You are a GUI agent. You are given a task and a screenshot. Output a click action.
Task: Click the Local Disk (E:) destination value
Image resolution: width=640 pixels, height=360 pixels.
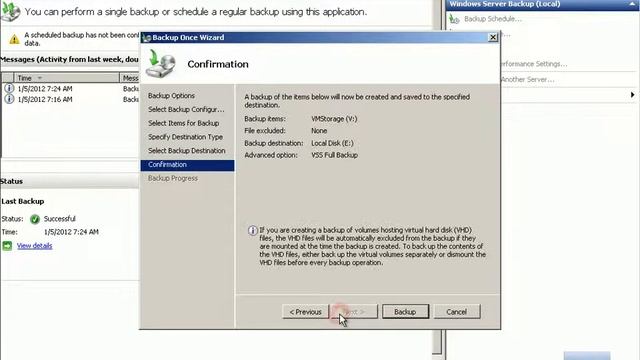[332, 143]
